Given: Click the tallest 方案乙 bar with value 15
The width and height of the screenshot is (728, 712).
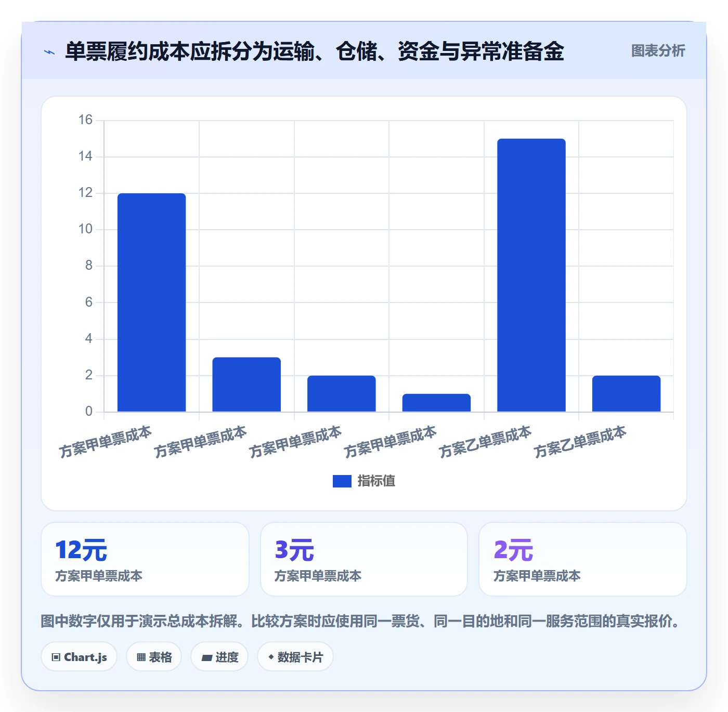Looking at the screenshot, I should click(x=531, y=275).
